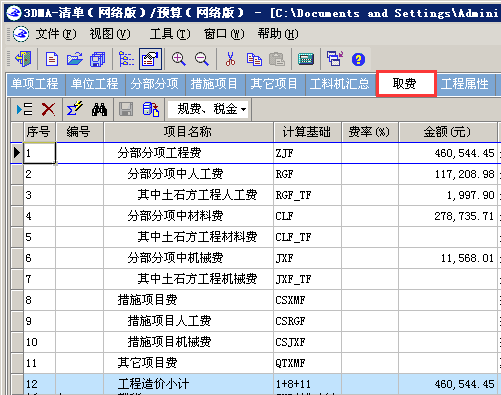Viewport: 501px width, 395px height.
Task: Click the database export icon
Action: click(x=151, y=109)
